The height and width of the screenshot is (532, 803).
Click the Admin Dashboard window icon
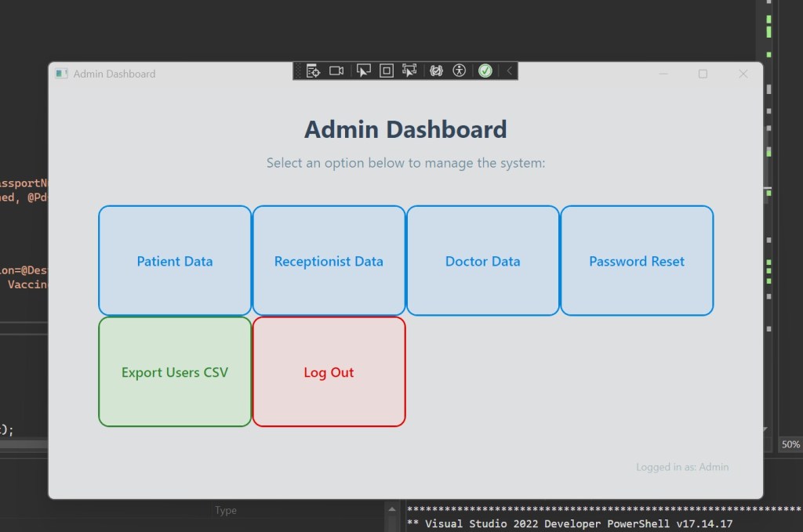[x=62, y=74]
